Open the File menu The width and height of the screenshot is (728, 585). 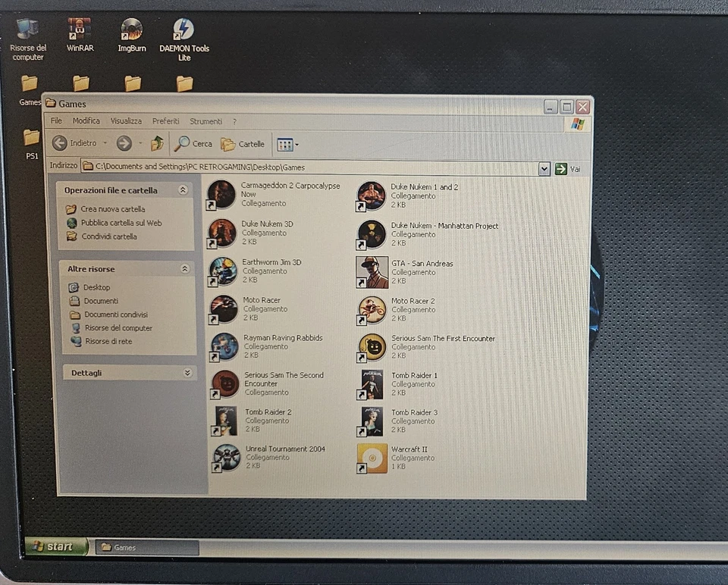click(x=56, y=120)
